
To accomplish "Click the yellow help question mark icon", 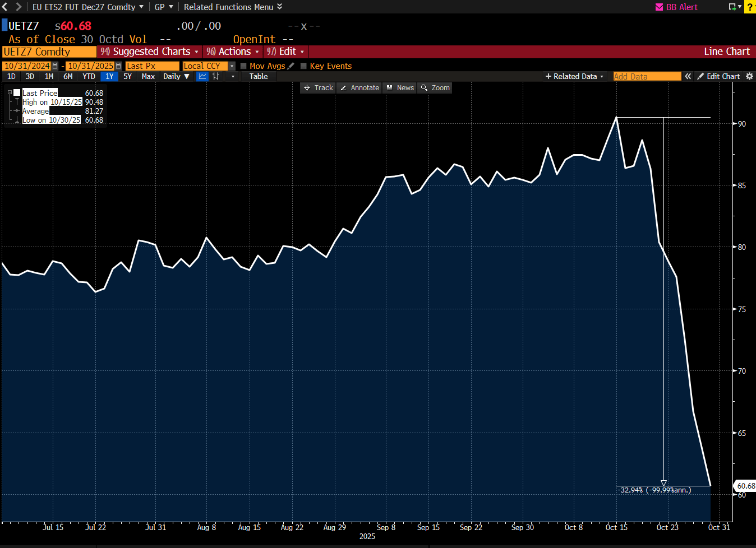I will [750, 7].
